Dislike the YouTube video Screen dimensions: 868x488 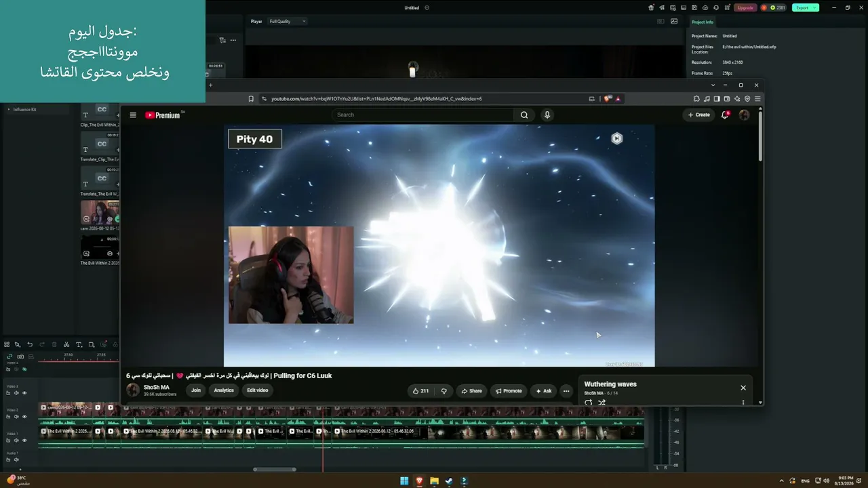(x=444, y=391)
